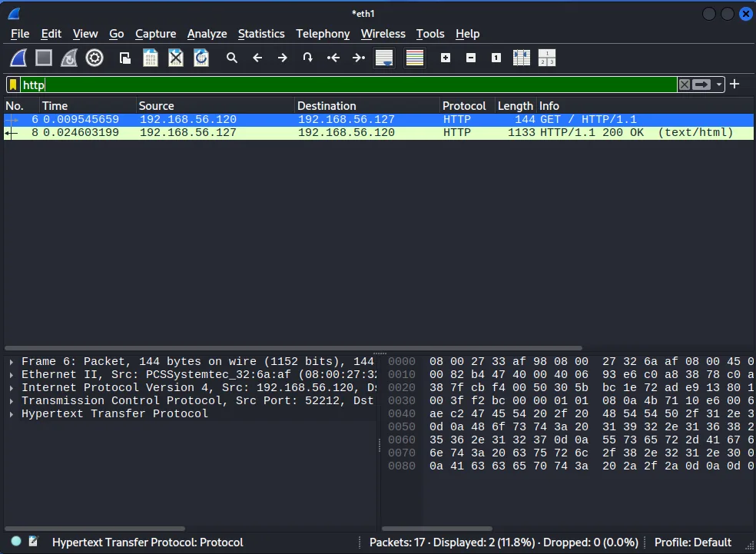The width and height of the screenshot is (756, 554).
Task: Select packet 8 HTTP/1.1 200 OK
Action: pos(379,133)
